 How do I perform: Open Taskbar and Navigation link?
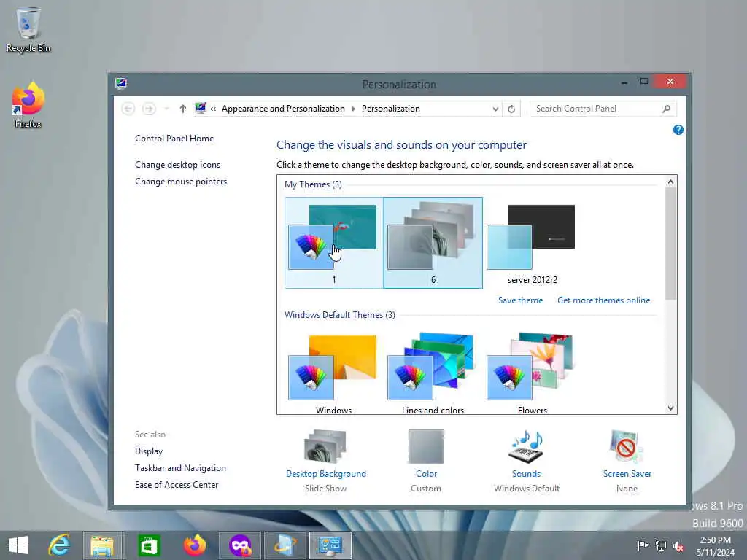coord(180,468)
